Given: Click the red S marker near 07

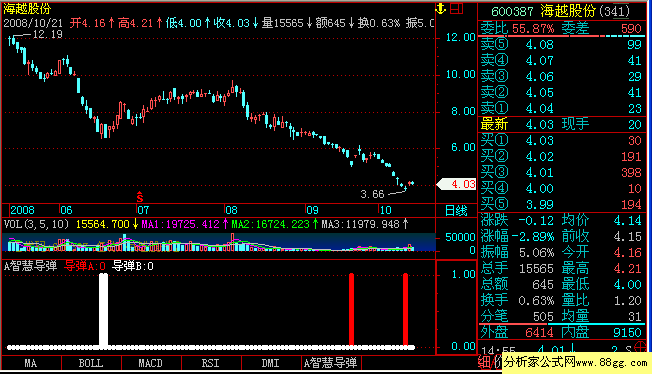Looking at the screenshot, I should 140,197.
